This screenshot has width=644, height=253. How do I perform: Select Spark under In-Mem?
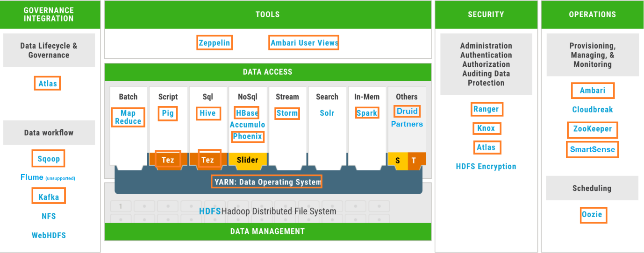point(367,113)
